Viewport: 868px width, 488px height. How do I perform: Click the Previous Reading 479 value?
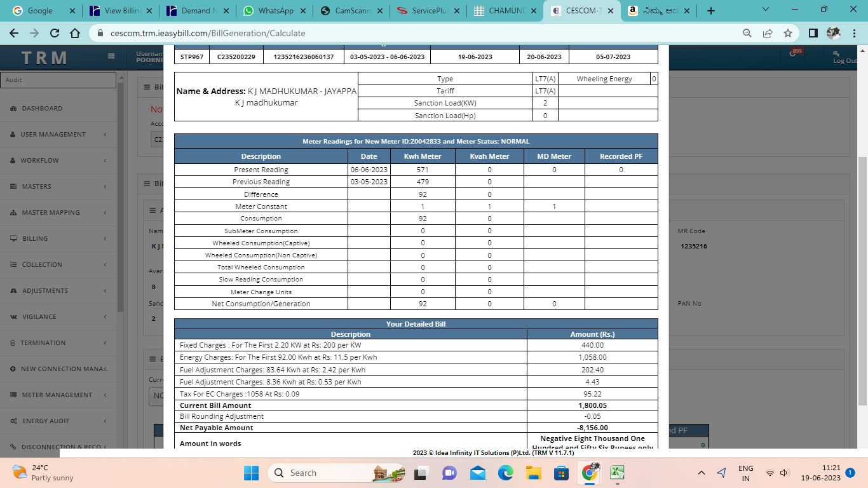[x=423, y=182]
